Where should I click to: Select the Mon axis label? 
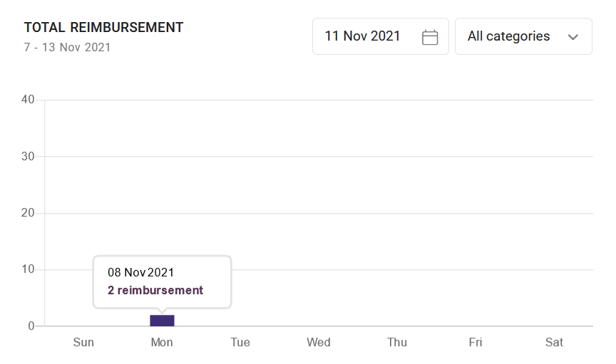pos(162,343)
